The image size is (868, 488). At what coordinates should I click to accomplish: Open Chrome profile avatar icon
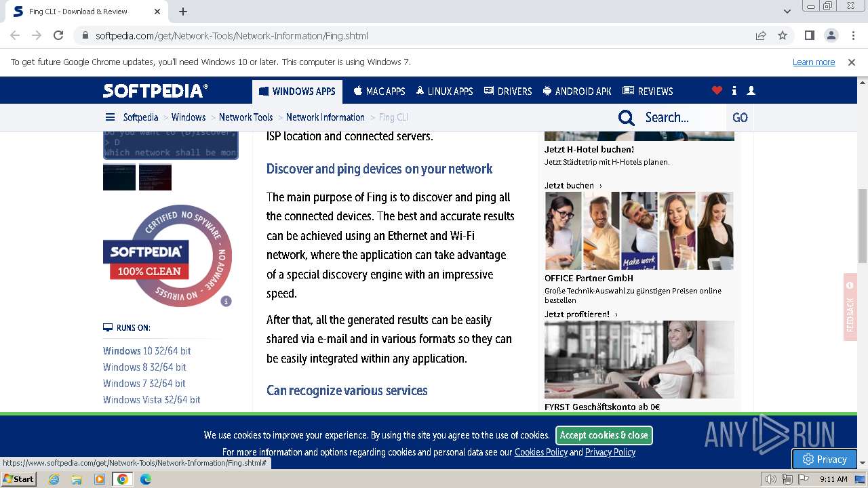(831, 36)
